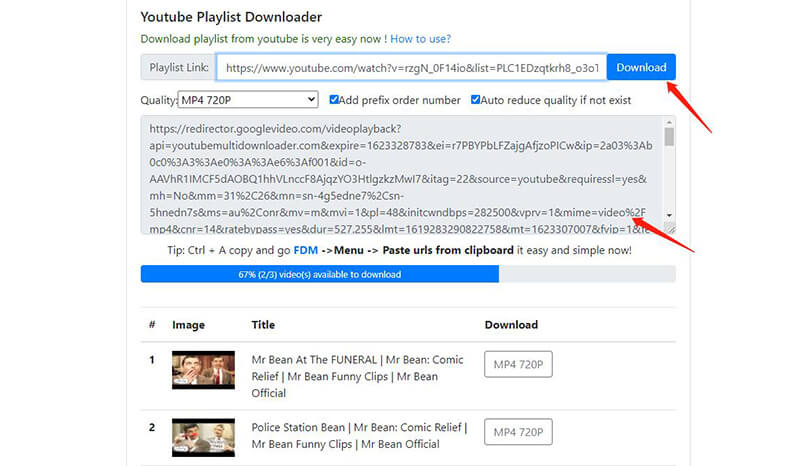Click the text area scrollbar thumb
The image size is (800, 466).
(669, 137)
